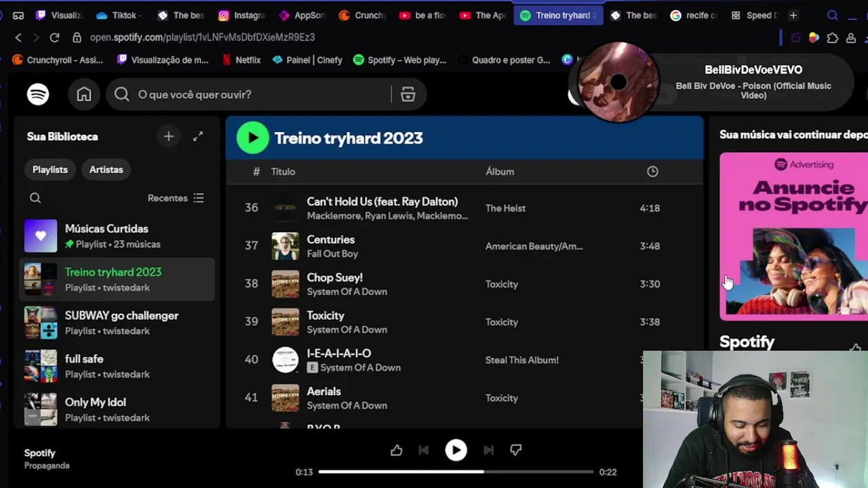Select Treino tryhard 2023 in library

[x=118, y=279]
